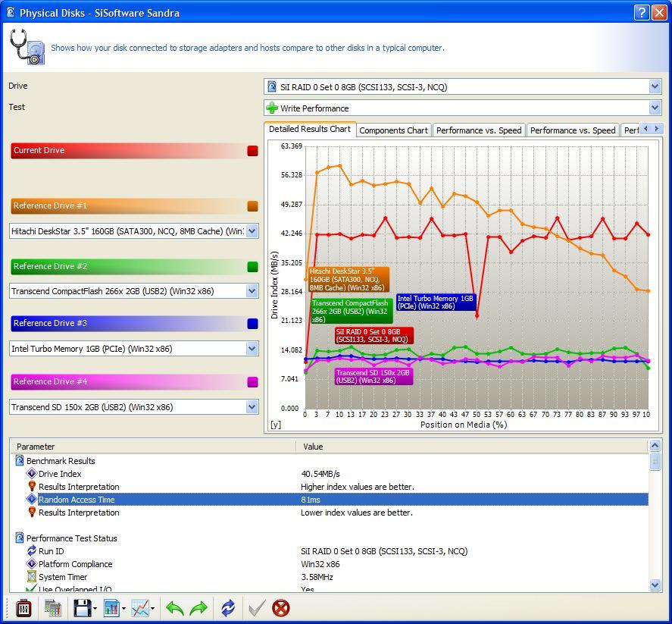The image size is (672, 624).
Task: Click the System Timer hourglass icon
Action: pyautogui.click(x=31, y=576)
